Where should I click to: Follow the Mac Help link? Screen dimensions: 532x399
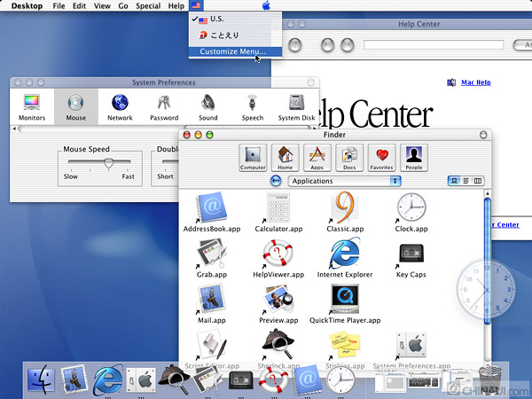click(476, 82)
